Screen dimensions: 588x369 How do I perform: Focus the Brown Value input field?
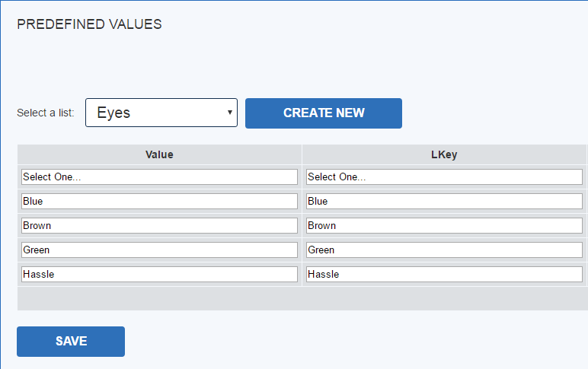[x=159, y=225]
